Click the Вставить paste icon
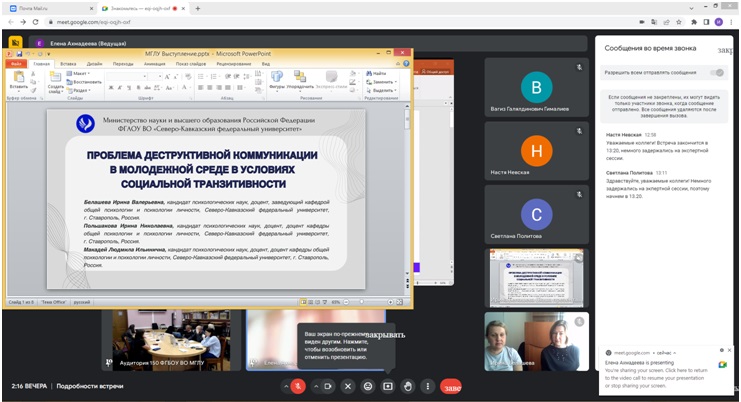This screenshot has width=741, height=402. click(19, 77)
